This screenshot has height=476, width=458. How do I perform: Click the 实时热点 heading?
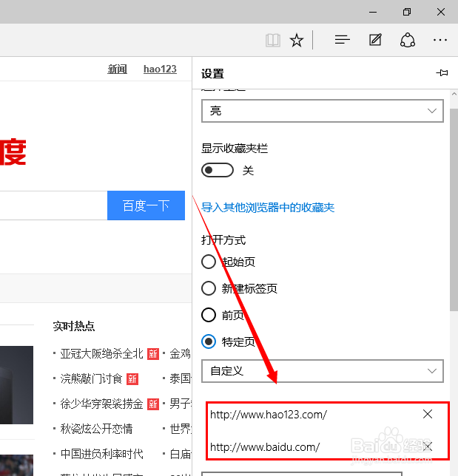[x=74, y=326]
